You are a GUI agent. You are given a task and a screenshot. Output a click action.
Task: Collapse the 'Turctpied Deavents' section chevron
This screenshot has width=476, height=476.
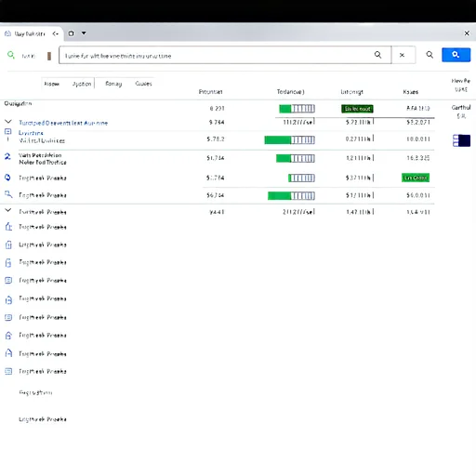point(8,122)
